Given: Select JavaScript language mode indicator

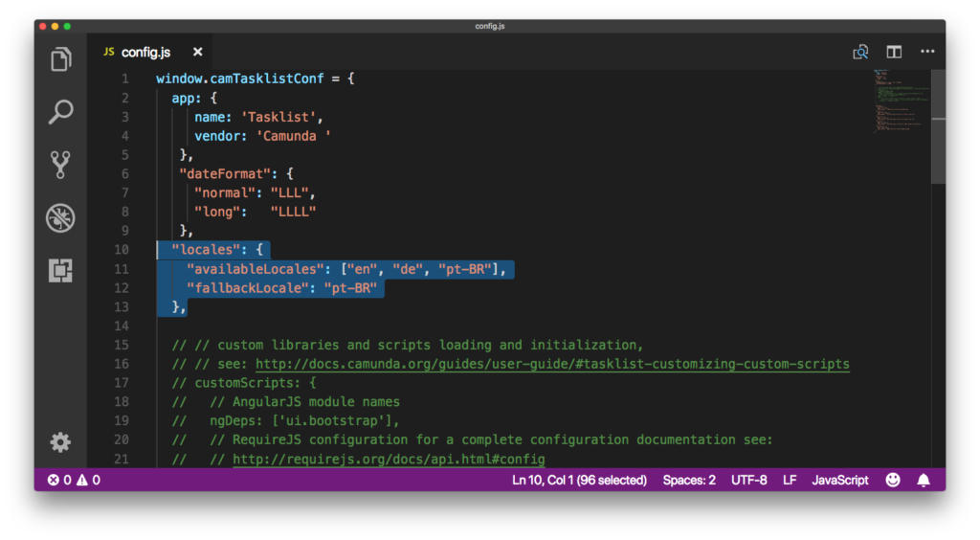Looking at the screenshot, I should point(840,480).
